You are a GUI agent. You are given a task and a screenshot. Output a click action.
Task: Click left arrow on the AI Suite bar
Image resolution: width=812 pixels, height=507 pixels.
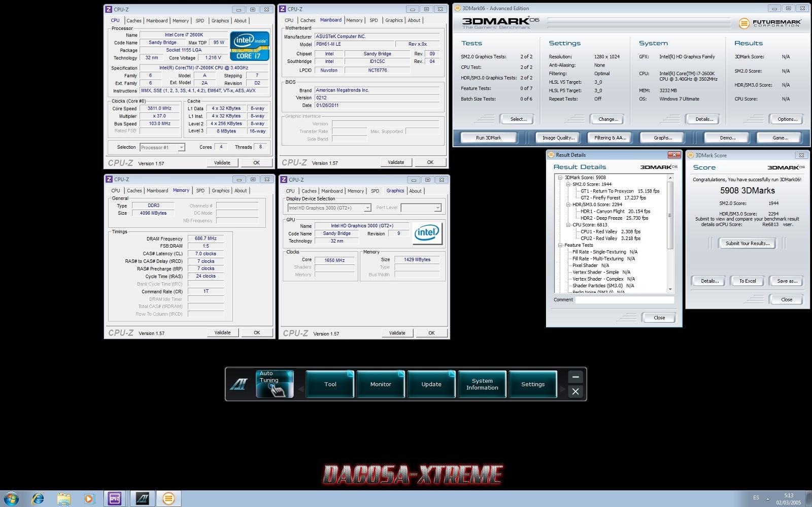pyautogui.click(x=300, y=389)
